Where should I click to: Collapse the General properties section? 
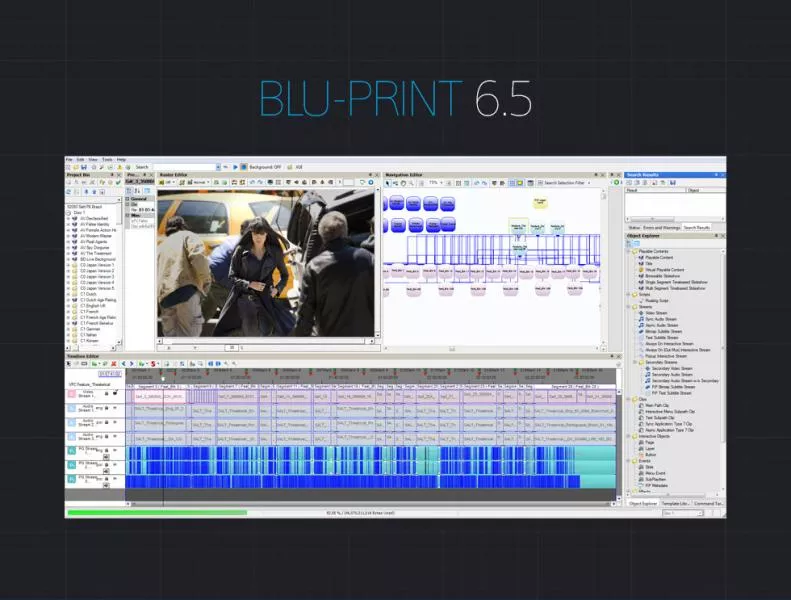tap(128, 199)
